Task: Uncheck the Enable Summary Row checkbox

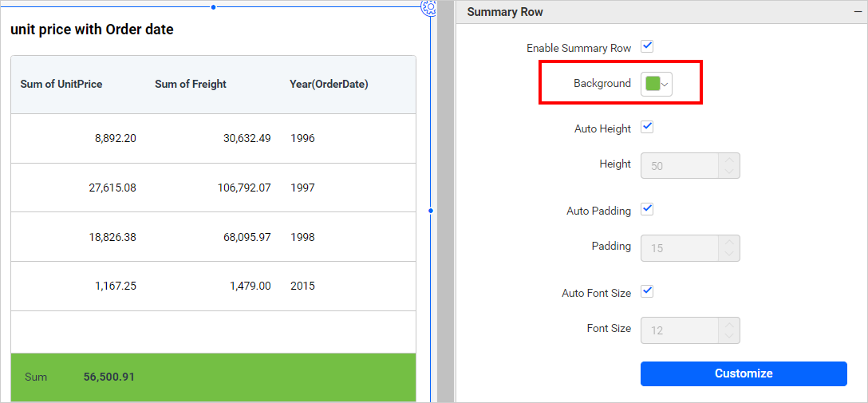Action: 648,47
